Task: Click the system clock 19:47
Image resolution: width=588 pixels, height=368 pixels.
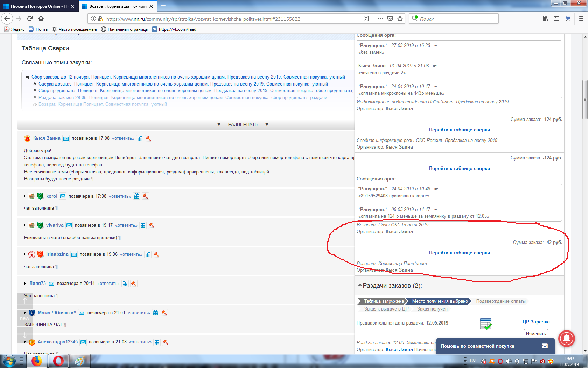Action: click(569, 359)
